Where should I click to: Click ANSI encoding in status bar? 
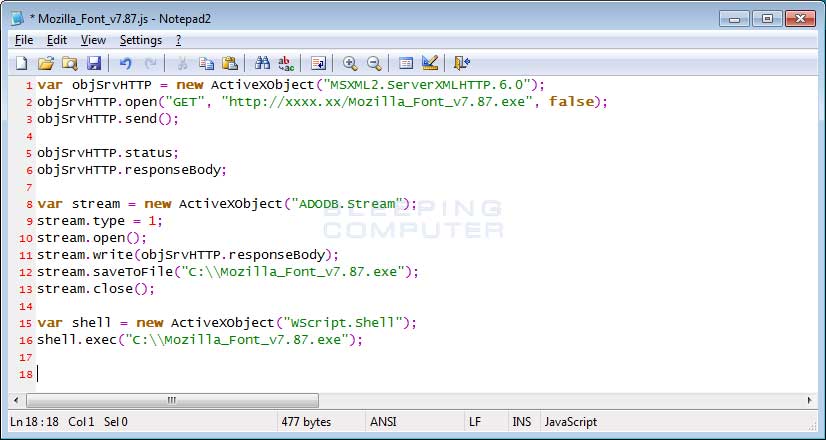click(x=383, y=422)
